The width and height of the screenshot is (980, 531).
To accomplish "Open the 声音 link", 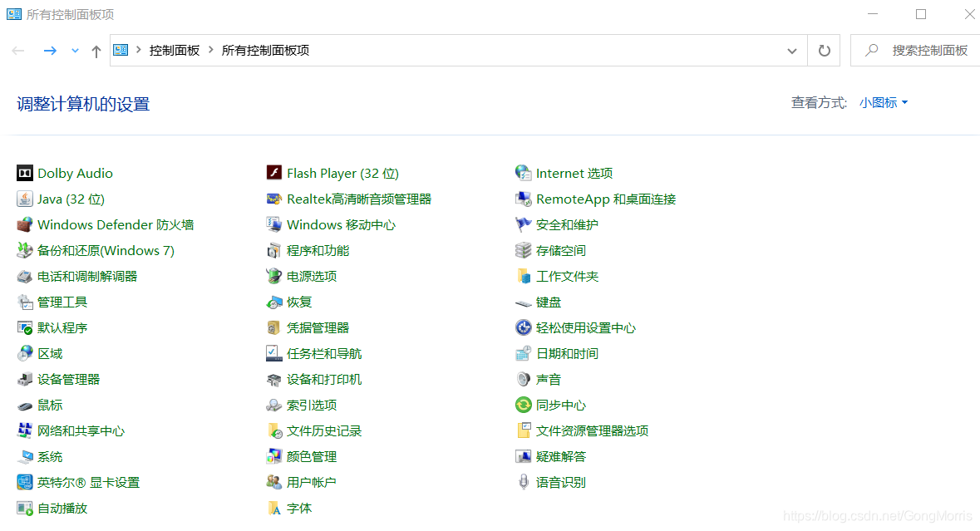I will tap(548, 379).
